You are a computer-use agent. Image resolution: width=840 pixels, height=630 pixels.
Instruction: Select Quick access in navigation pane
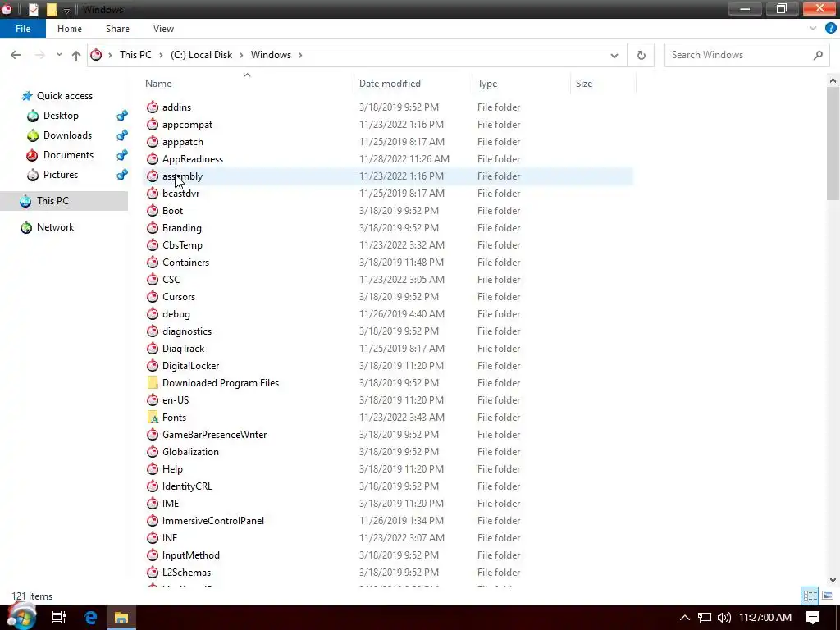[64, 96]
